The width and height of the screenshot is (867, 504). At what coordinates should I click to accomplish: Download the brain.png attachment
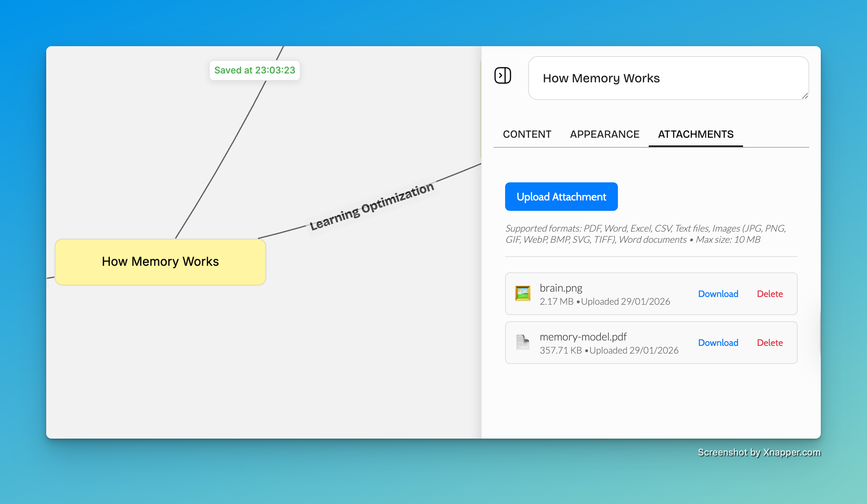point(718,294)
